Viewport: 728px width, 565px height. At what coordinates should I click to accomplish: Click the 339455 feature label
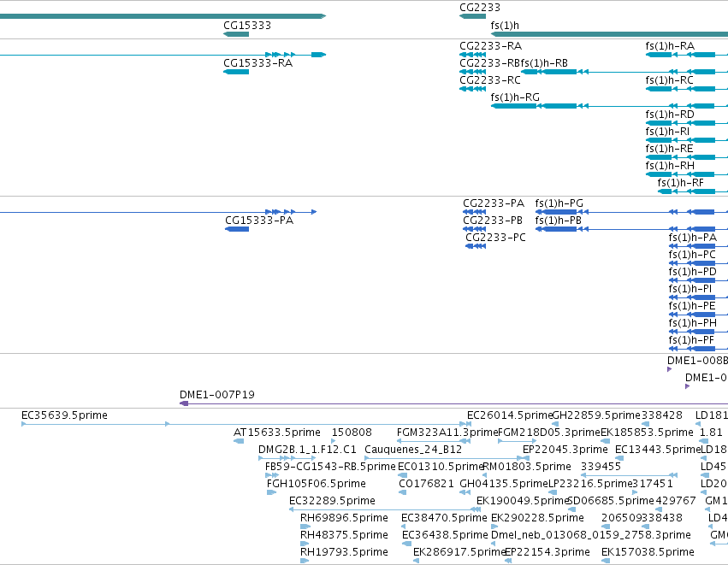[x=601, y=467]
